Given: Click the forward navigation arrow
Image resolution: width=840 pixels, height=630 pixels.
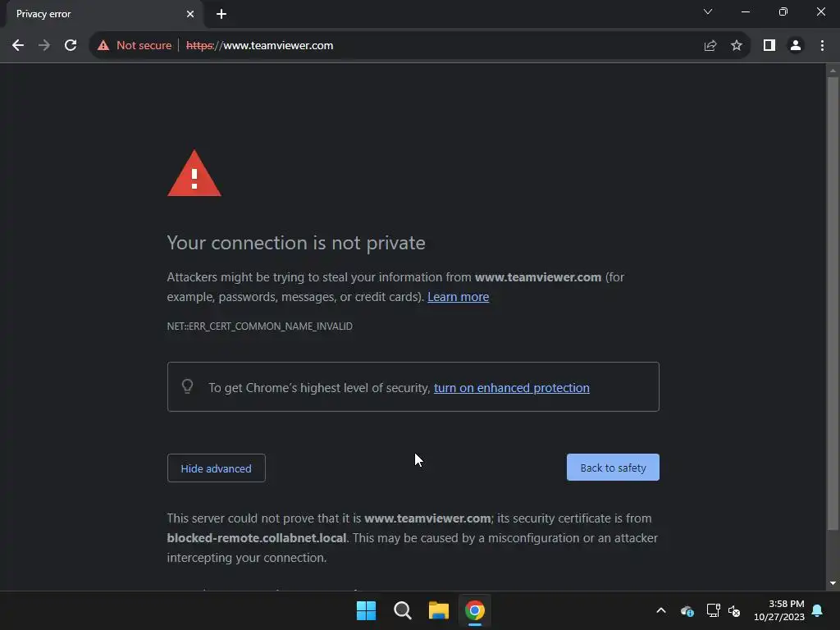Looking at the screenshot, I should 44,46.
